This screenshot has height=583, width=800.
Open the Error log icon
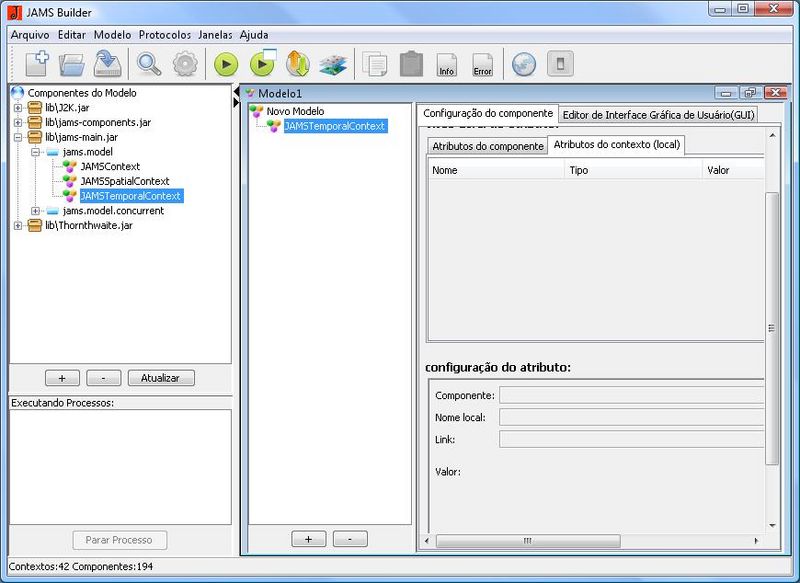click(482, 65)
